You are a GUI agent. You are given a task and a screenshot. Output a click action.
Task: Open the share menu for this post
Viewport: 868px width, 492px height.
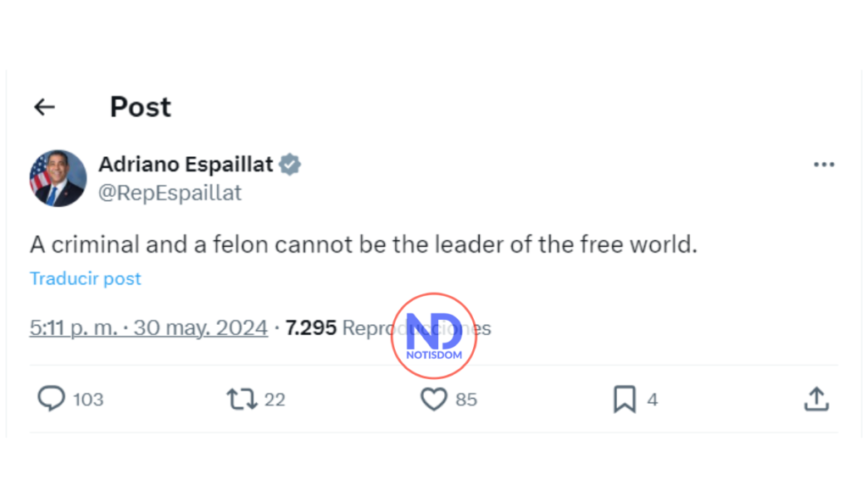click(x=816, y=399)
